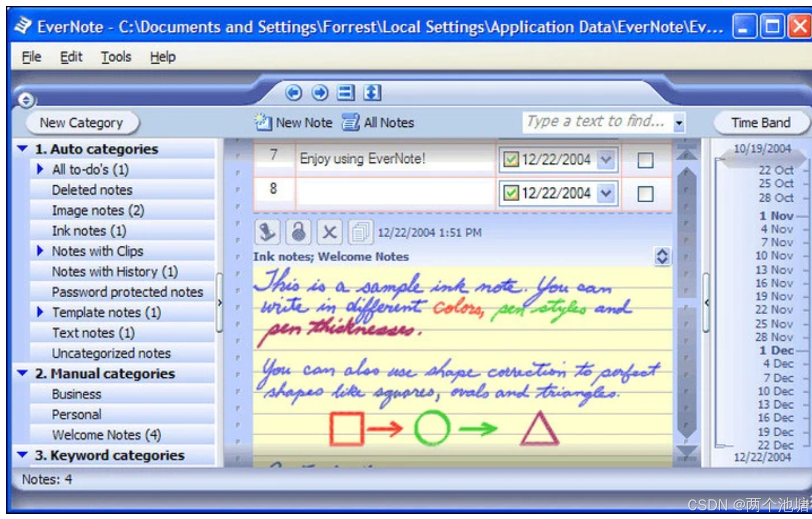Collapse the 3. Keyword categories section

pyautogui.click(x=23, y=455)
